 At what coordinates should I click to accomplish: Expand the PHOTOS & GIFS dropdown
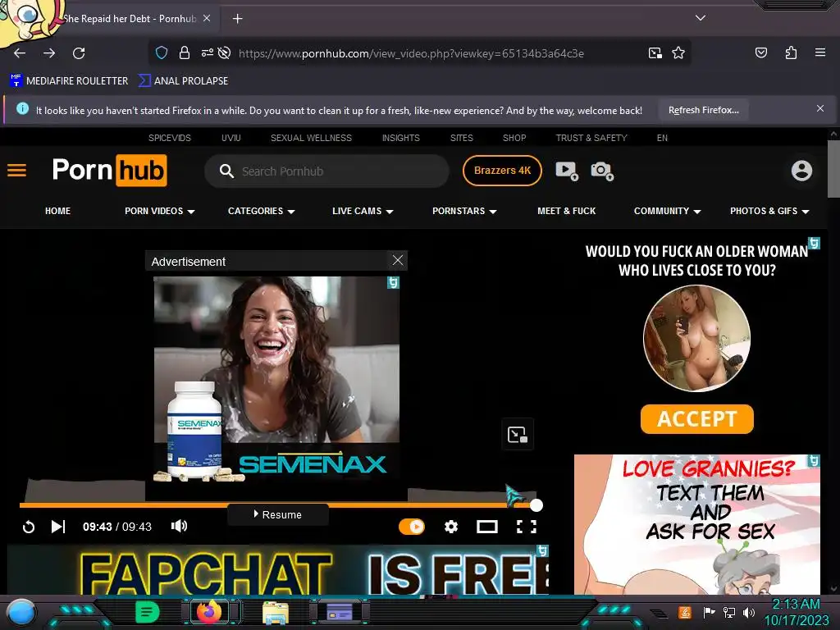point(769,211)
